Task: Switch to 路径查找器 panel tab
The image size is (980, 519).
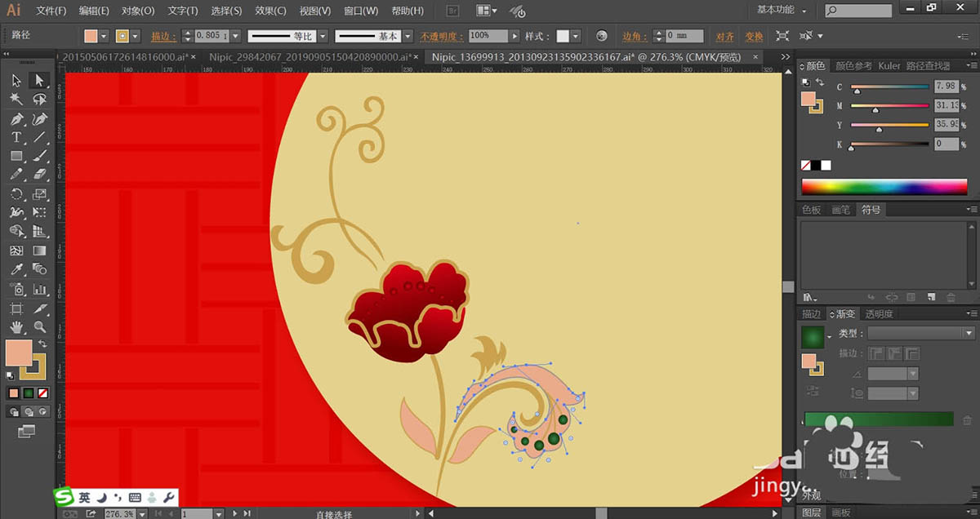Action: point(929,65)
